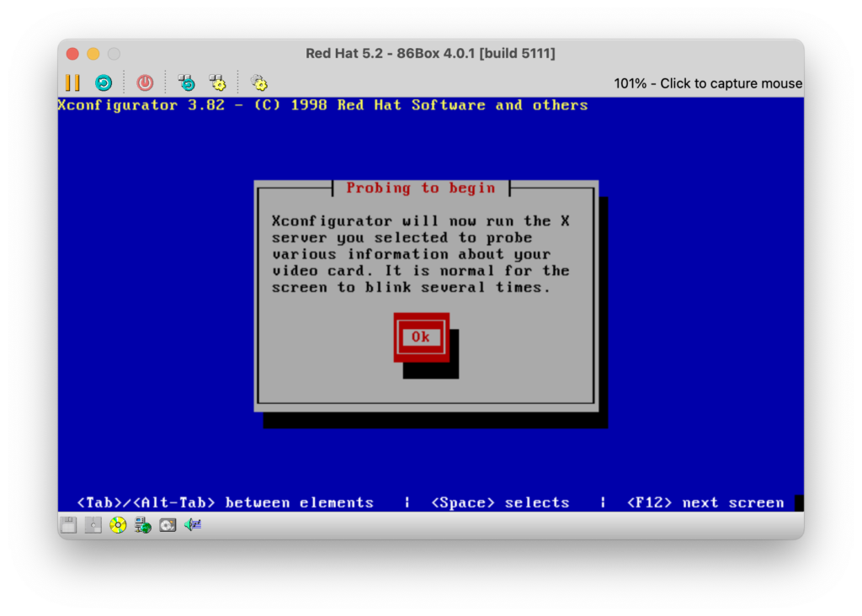The width and height of the screenshot is (862, 616).
Task: Toggle the sound status icon
Action: (193, 525)
